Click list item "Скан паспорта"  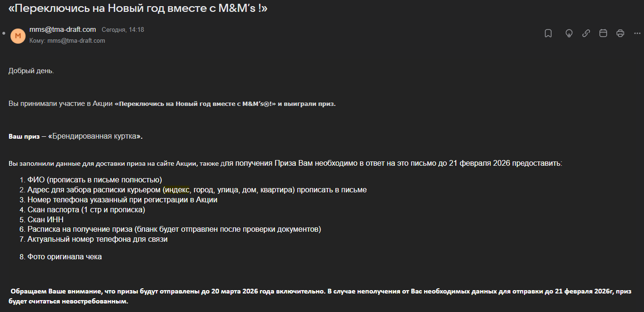(x=86, y=209)
